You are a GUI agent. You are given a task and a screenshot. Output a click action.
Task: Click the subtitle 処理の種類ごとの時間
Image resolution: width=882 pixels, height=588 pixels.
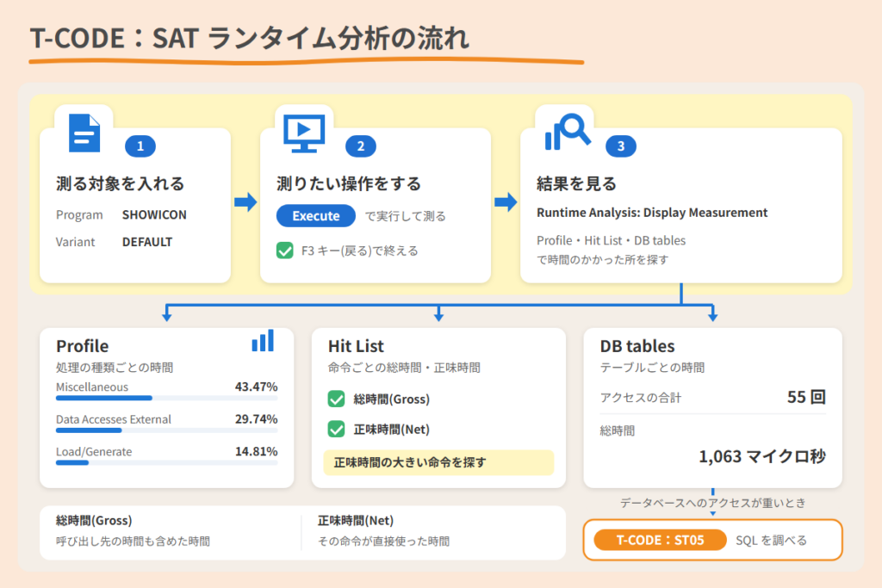click(115, 368)
